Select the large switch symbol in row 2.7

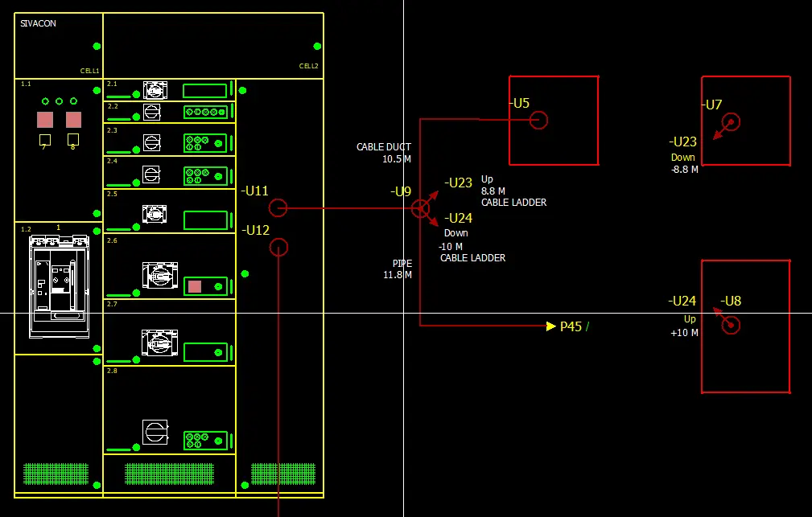tap(159, 343)
